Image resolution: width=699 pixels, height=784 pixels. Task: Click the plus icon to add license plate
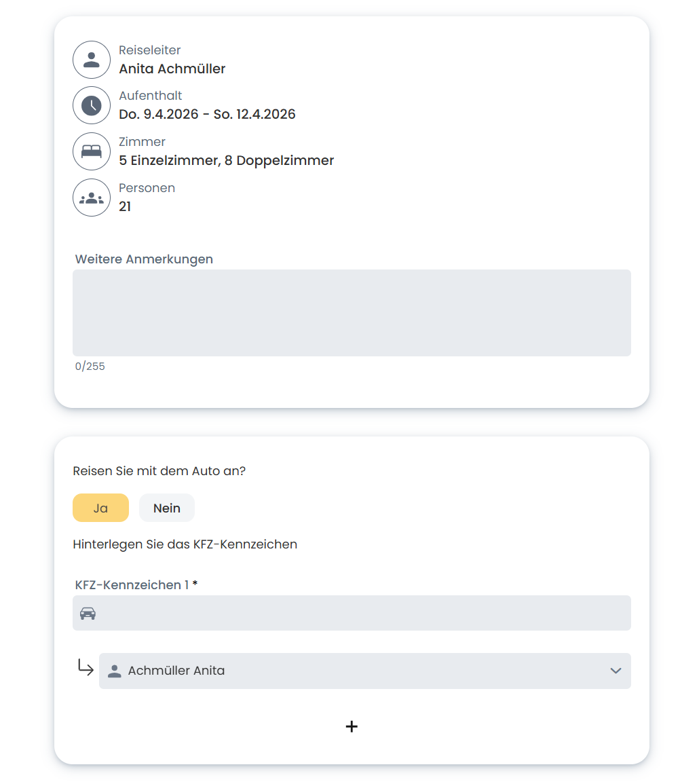pos(352,726)
